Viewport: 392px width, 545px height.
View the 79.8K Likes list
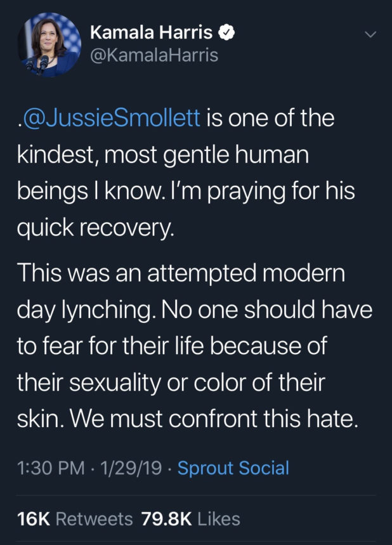click(191, 518)
